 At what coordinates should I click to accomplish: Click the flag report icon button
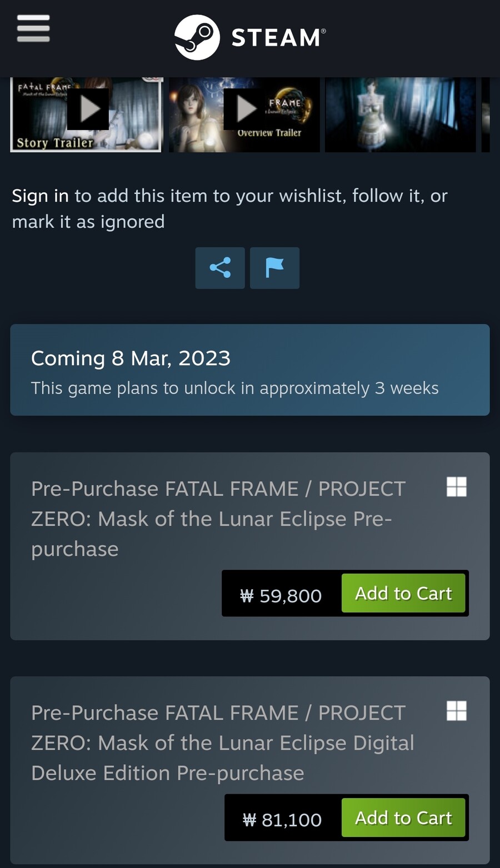274,268
